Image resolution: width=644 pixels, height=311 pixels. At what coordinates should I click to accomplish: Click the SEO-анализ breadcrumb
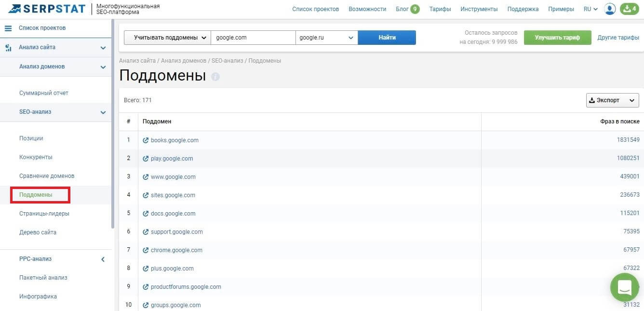(x=228, y=61)
